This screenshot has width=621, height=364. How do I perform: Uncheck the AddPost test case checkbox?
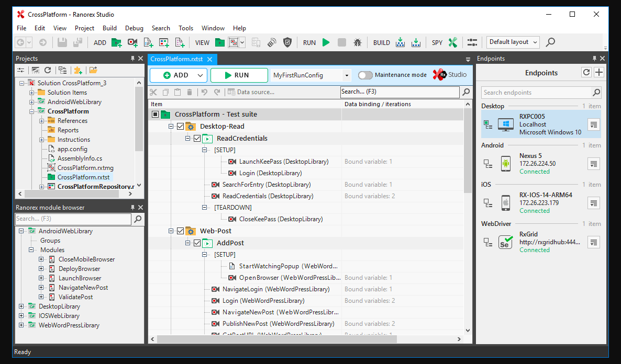click(x=197, y=243)
